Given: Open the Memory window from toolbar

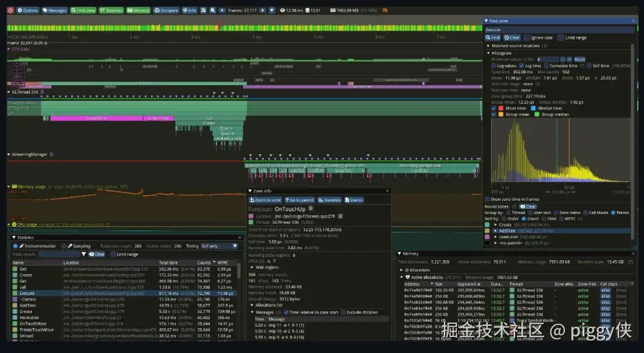Looking at the screenshot, I should pyautogui.click(x=138, y=10).
